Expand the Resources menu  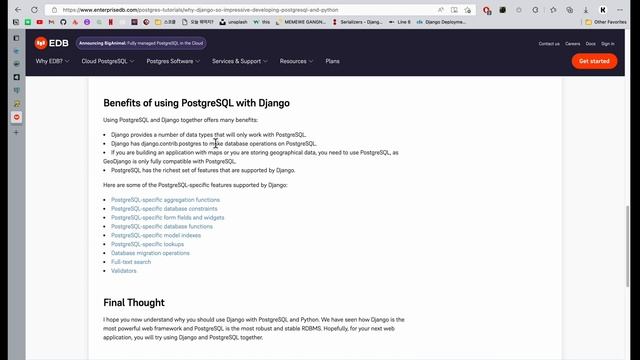296,61
